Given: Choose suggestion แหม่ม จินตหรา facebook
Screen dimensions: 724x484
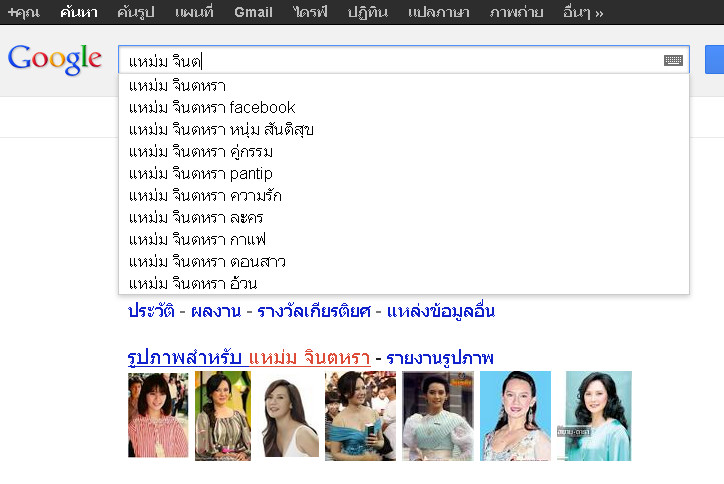Looking at the screenshot, I should point(404,108).
